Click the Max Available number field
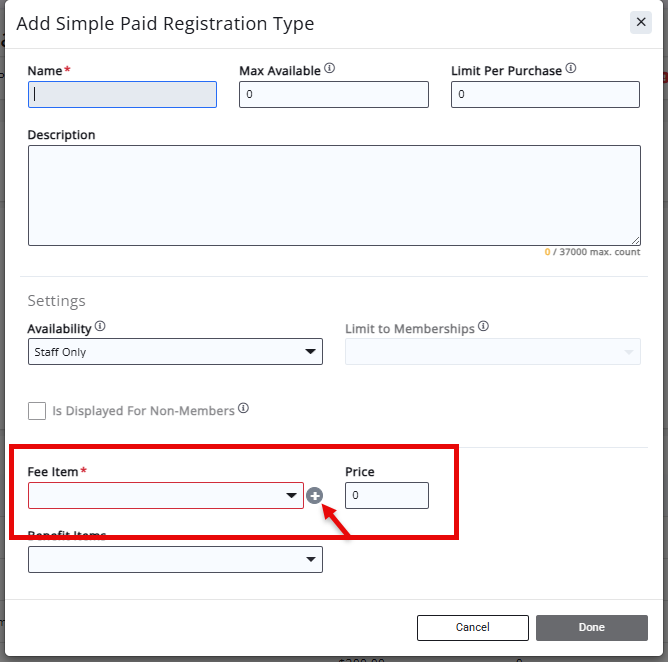Viewport: 668px width, 662px height. (334, 95)
